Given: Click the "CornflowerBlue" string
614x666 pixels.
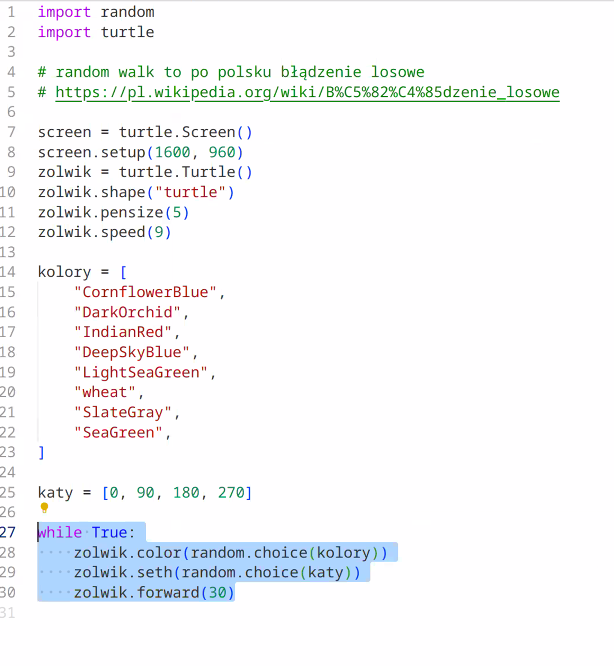Looking at the screenshot, I should (x=145, y=292).
